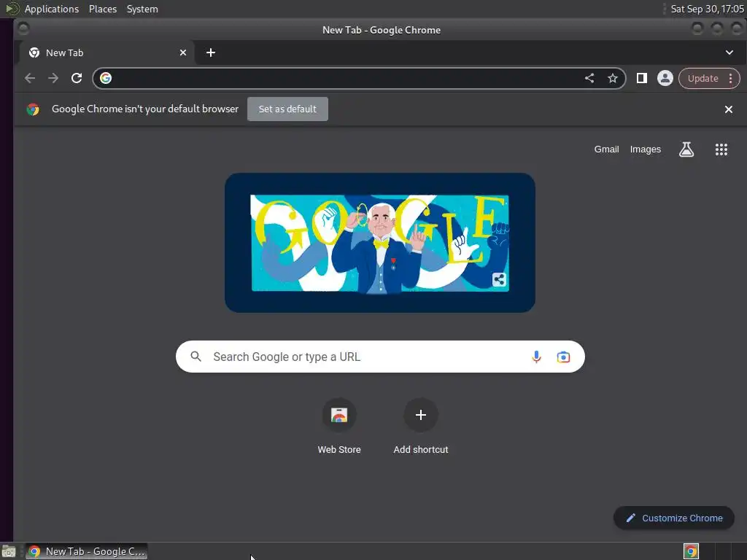Viewport: 747px width, 560px height.
Task: Start voice search with microphone icon
Action: coord(536,357)
